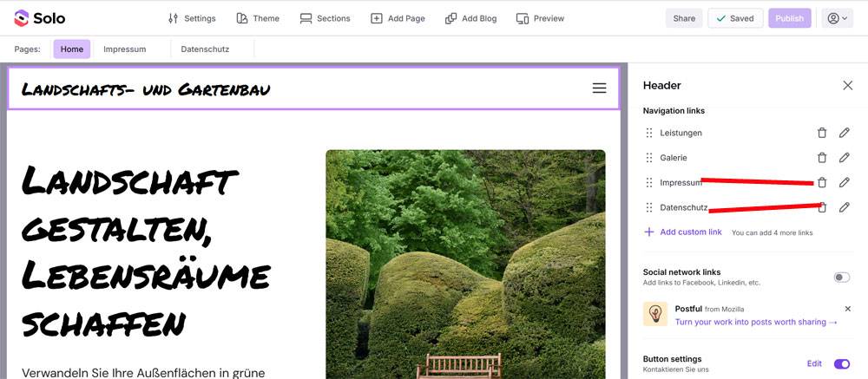The width and height of the screenshot is (868, 379).
Task: Turn off the Button settings toggle
Action: coord(841,363)
